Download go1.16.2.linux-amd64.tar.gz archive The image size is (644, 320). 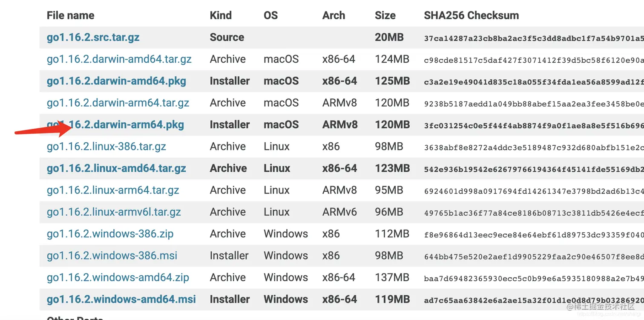click(116, 168)
